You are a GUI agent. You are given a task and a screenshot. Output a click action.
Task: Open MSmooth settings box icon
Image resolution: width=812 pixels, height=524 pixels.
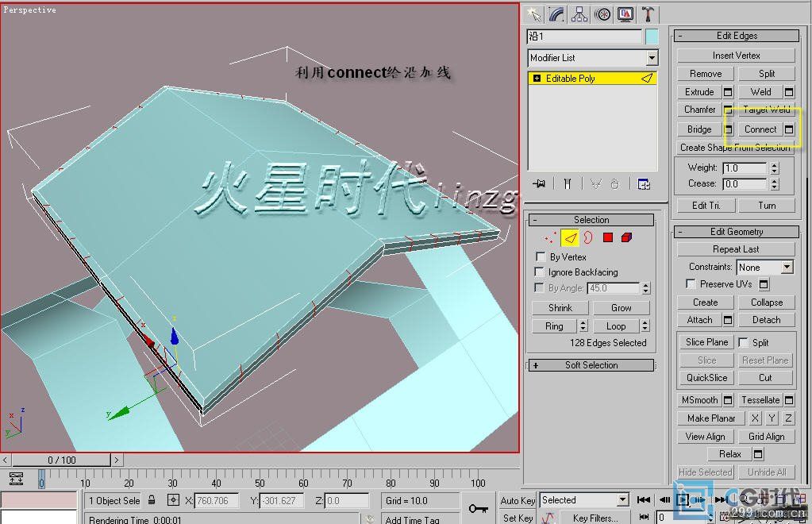click(x=728, y=400)
